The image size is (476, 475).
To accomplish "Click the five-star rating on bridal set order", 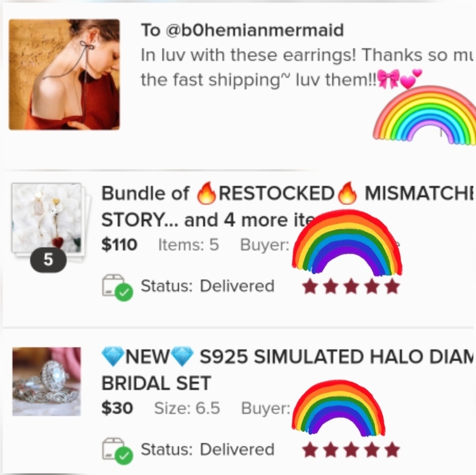I will pos(351,449).
